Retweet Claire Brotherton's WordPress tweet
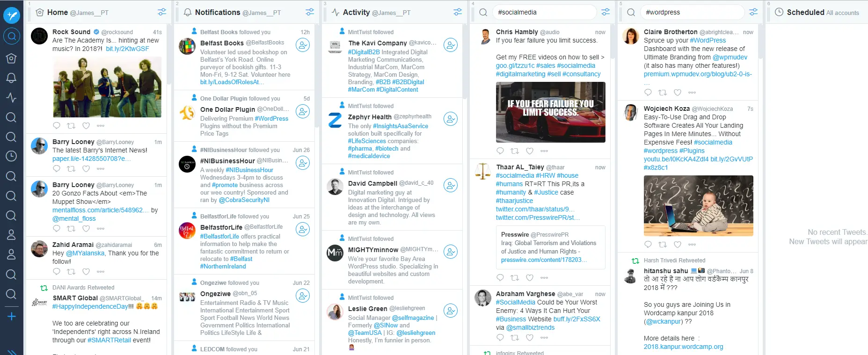Viewport: 868px width, 355px height. [663, 92]
